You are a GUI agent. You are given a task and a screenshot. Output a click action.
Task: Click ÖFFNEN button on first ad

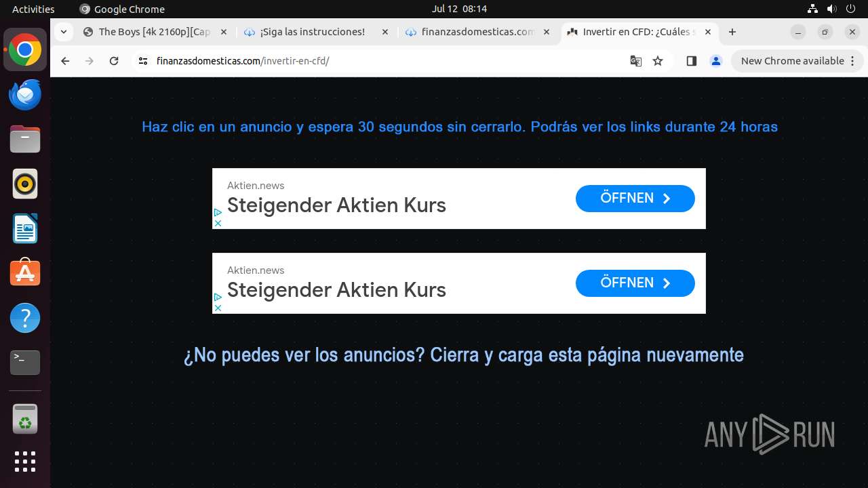(635, 199)
